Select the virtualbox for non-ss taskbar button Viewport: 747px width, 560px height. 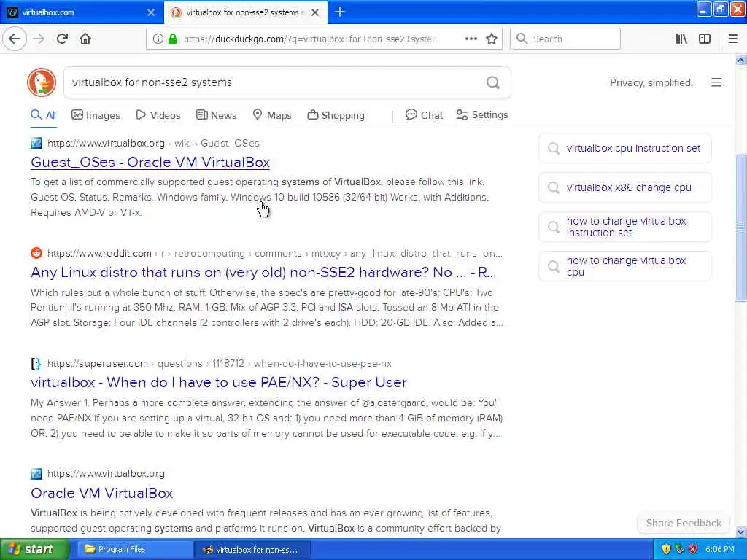pyautogui.click(x=252, y=550)
